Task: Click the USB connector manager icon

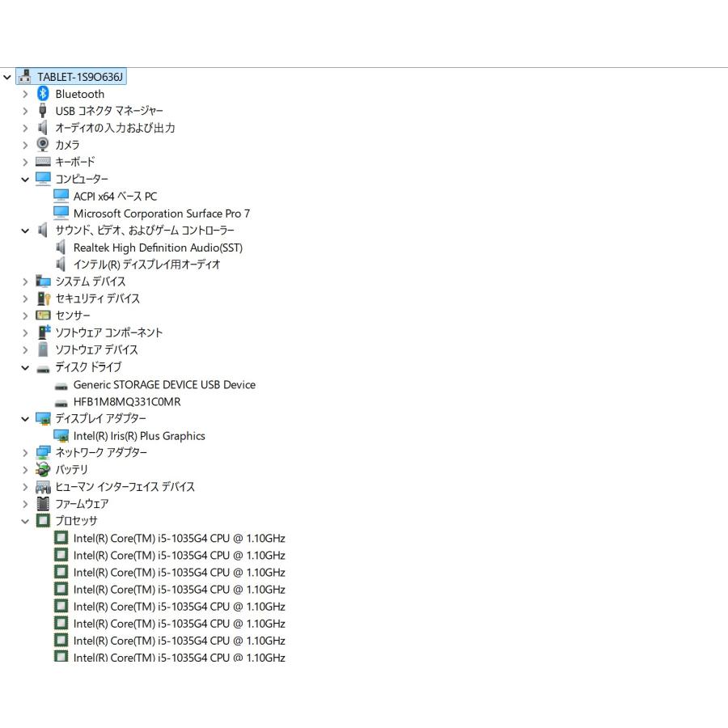Action: (x=43, y=111)
